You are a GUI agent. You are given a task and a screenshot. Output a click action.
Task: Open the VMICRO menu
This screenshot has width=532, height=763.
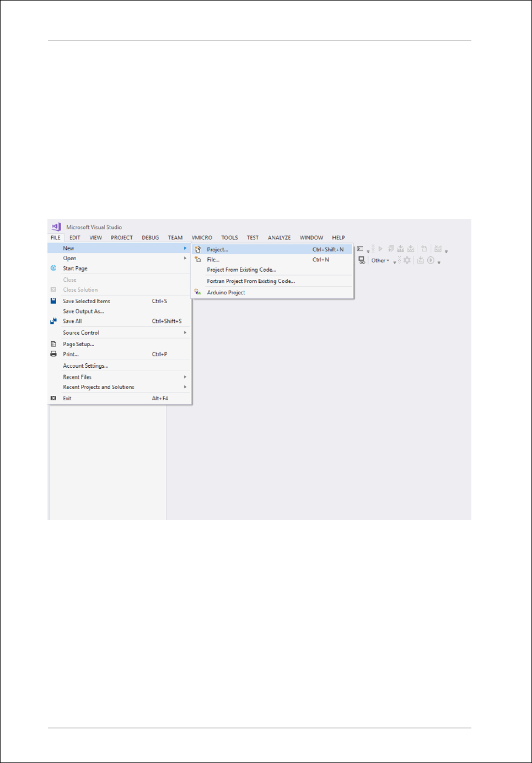(202, 238)
